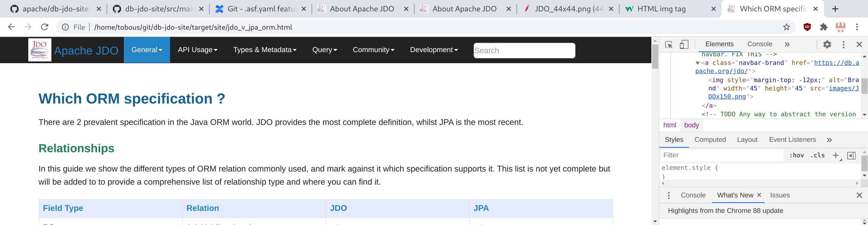Open the API Usage dropdown menu

198,50
